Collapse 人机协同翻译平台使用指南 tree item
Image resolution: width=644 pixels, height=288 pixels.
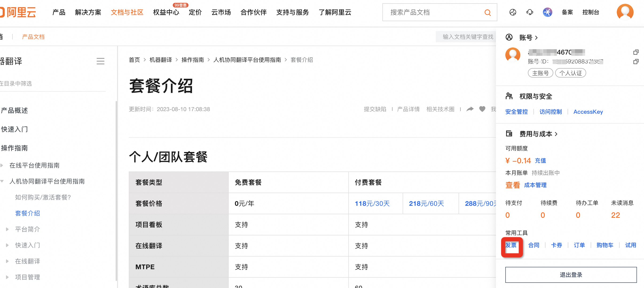2,181
